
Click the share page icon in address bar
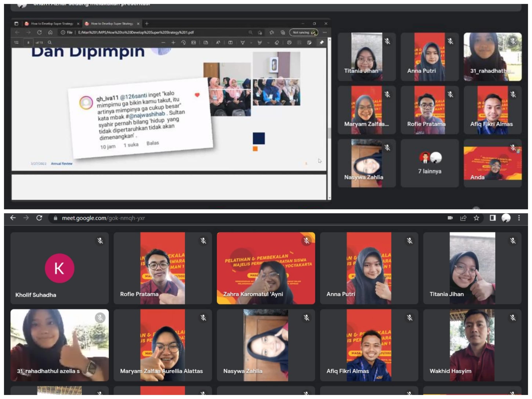point(463,218)
